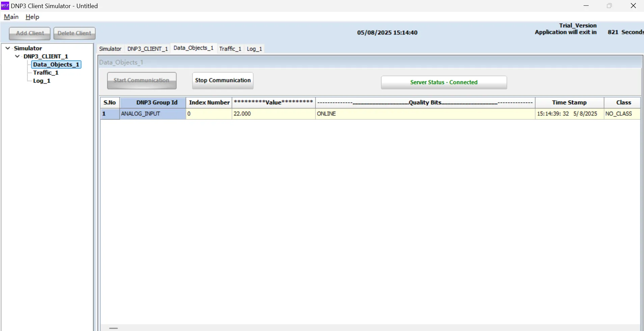Switch to the Log_1 tab
This screenshot has height=331, width=644.
(254, 49)
